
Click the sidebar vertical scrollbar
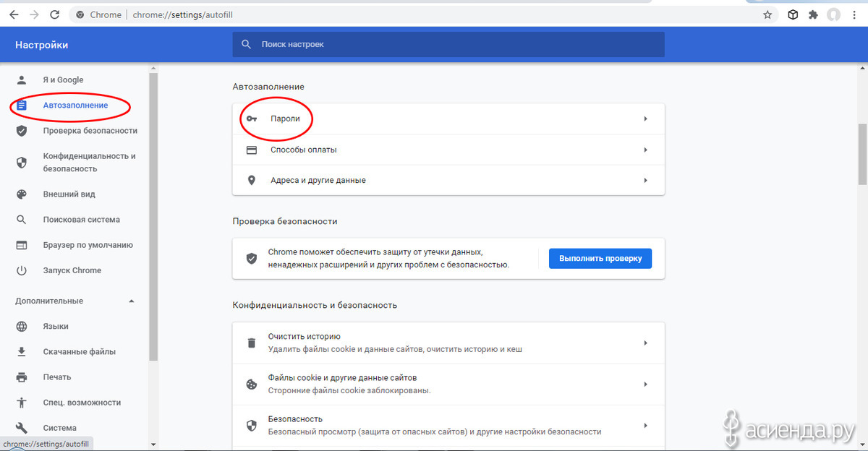click(153, 217)
